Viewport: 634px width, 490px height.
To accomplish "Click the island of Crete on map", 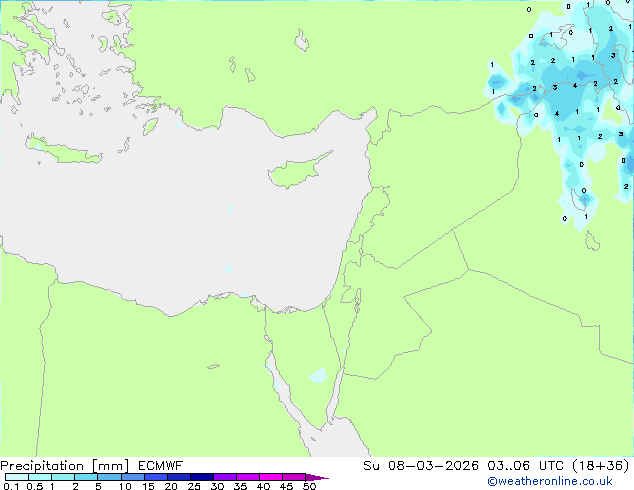I will [x=64, y=150].
